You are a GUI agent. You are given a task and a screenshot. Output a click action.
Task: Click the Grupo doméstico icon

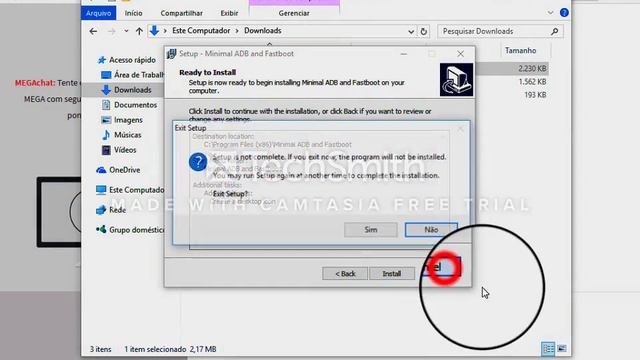(x=101, y=229)
